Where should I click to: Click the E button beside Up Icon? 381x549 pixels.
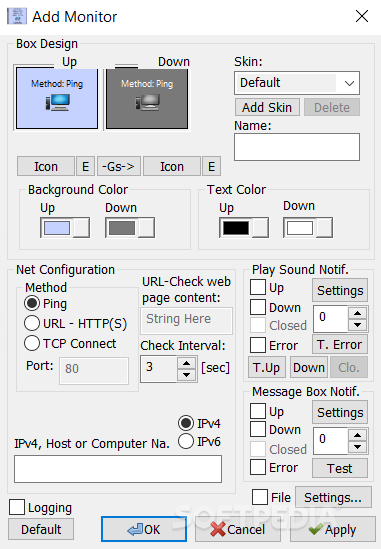pyautogui.click(x=85, y=166)
